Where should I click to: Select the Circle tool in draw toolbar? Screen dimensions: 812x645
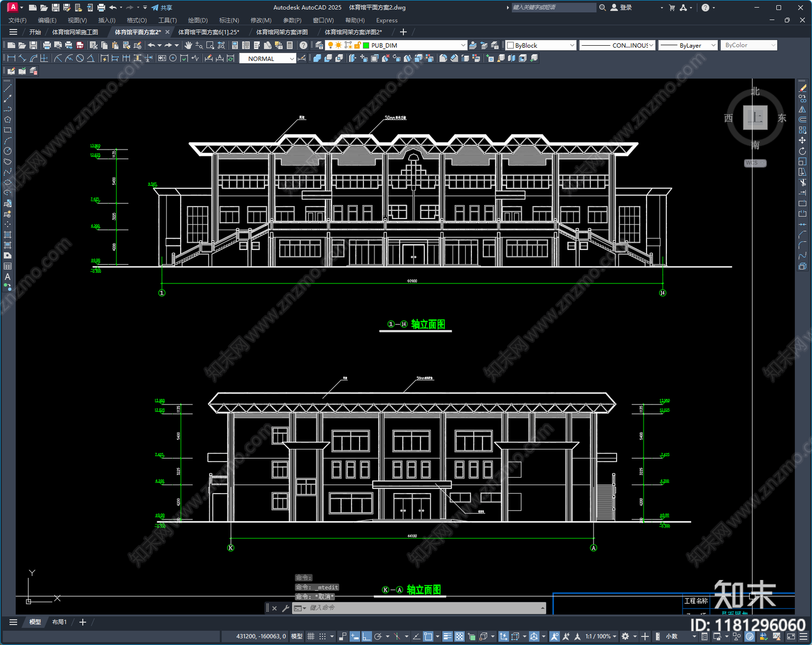pos(8,151)
